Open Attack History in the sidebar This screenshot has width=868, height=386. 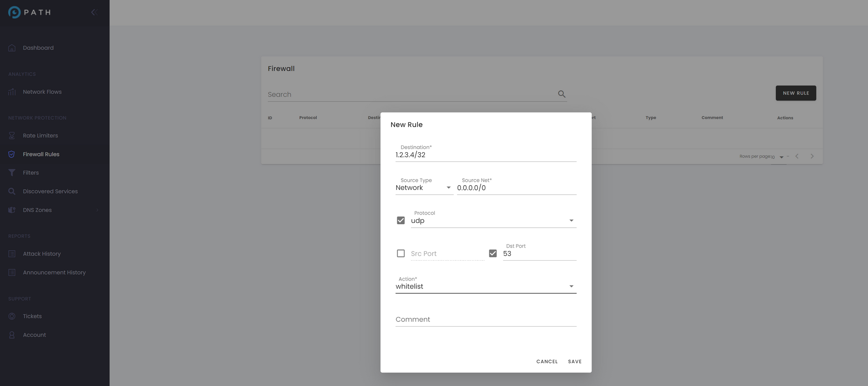pos(42,254)
